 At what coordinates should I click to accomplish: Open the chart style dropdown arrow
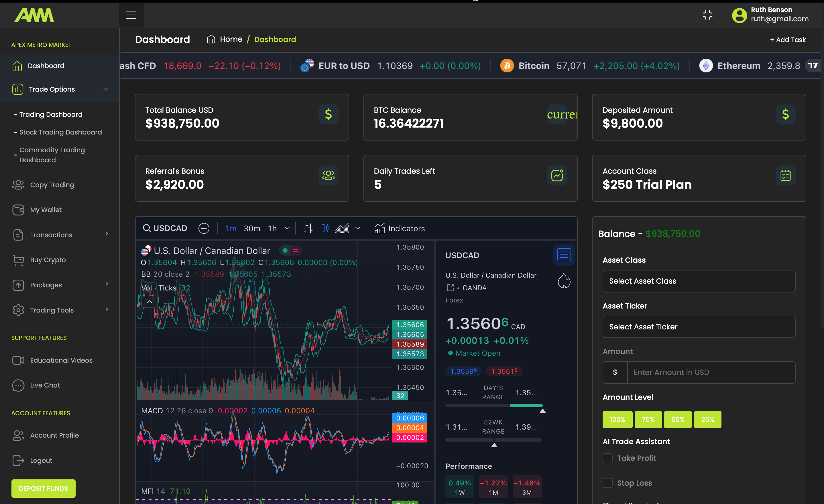point(357,228)
